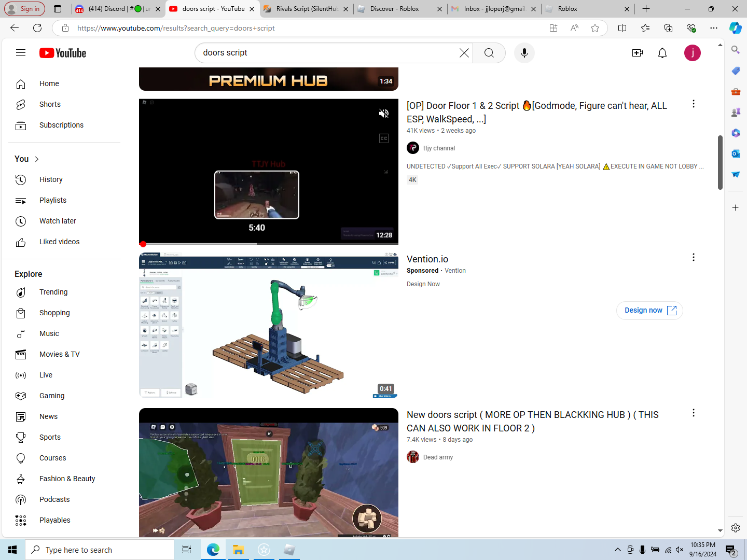
Task: Switch to the Discover - Roblox tab
Action: (400, 9)
